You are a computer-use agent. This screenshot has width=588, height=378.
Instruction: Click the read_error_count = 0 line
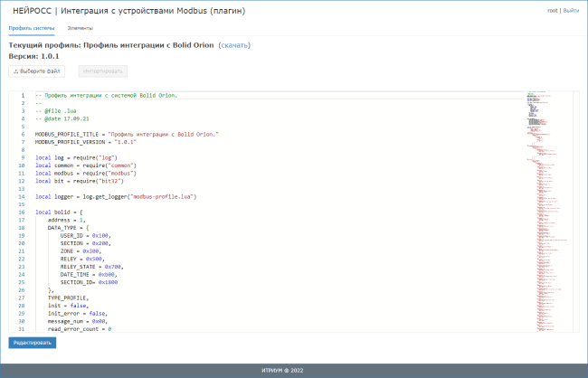80,329
